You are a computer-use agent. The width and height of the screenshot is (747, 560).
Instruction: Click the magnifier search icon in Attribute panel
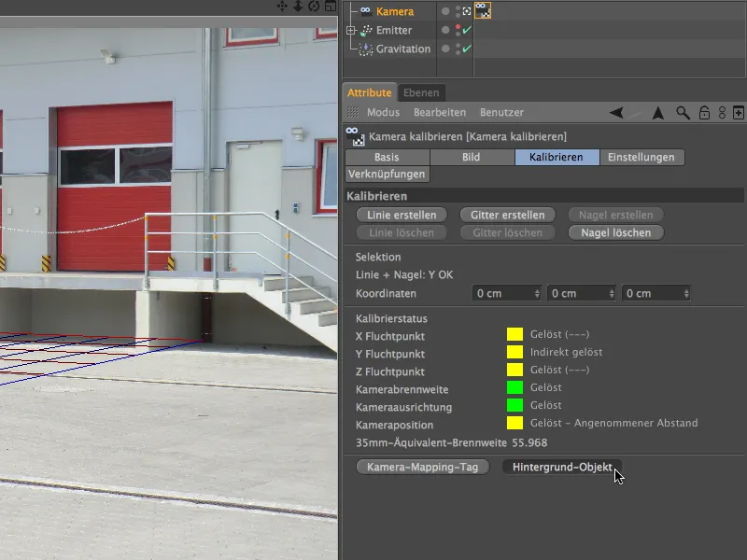click(x=684, y=112)
